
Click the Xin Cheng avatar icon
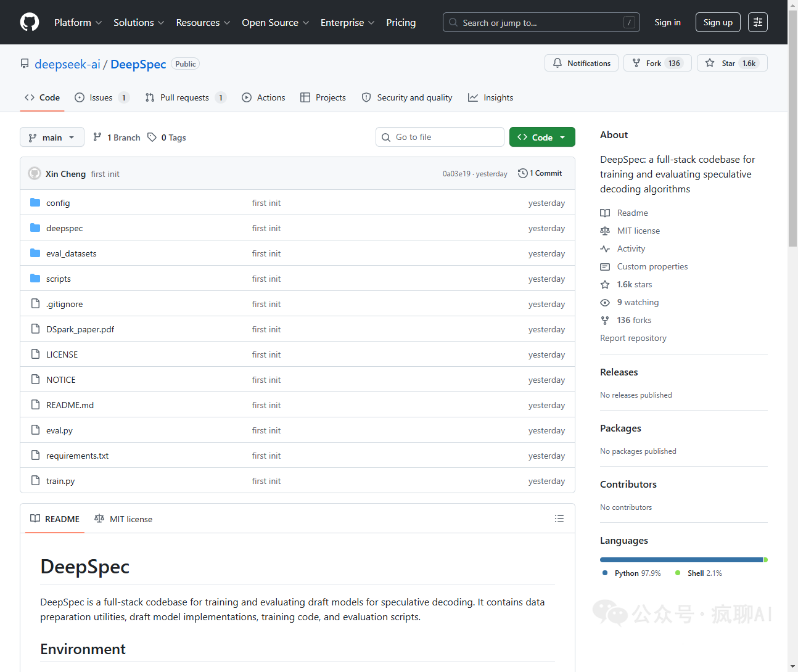[x=35, y=174]
